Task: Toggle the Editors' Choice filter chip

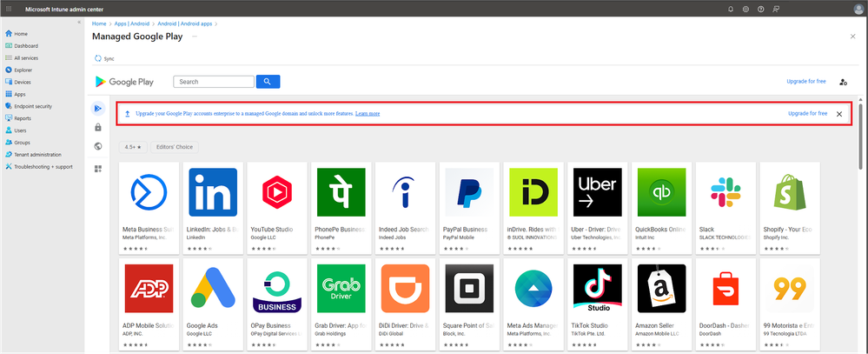Action: point(175,147)
